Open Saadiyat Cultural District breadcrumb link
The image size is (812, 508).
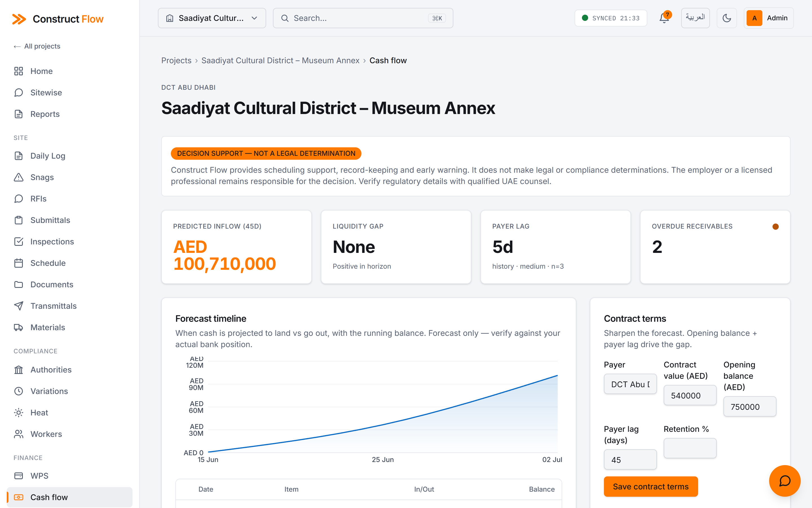(x=280, y=60)
